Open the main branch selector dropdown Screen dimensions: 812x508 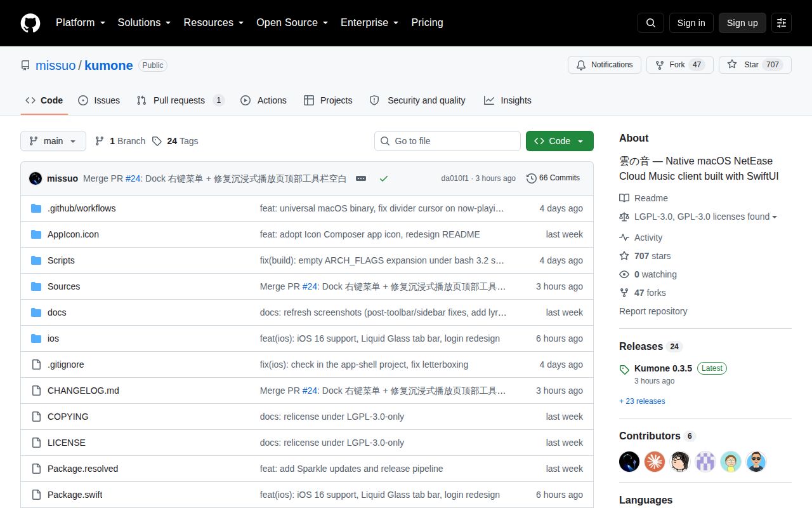53,141
